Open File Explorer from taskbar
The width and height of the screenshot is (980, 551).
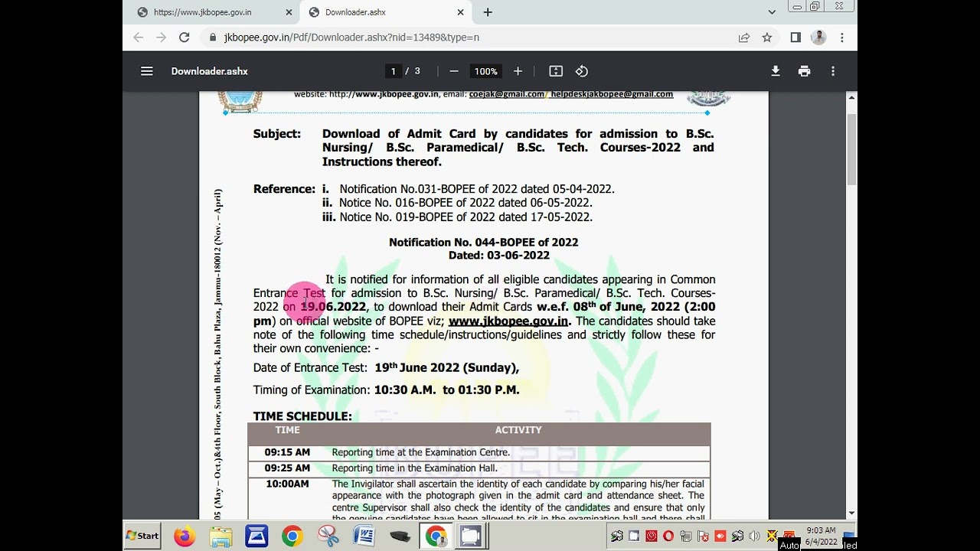pos(220,536)
